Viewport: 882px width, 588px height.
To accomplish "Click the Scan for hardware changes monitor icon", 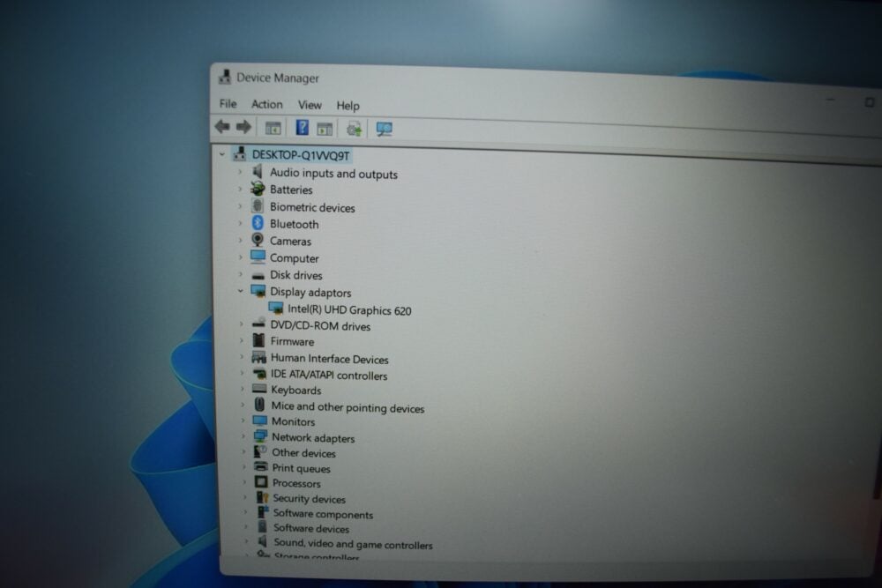I will (385, 130).
